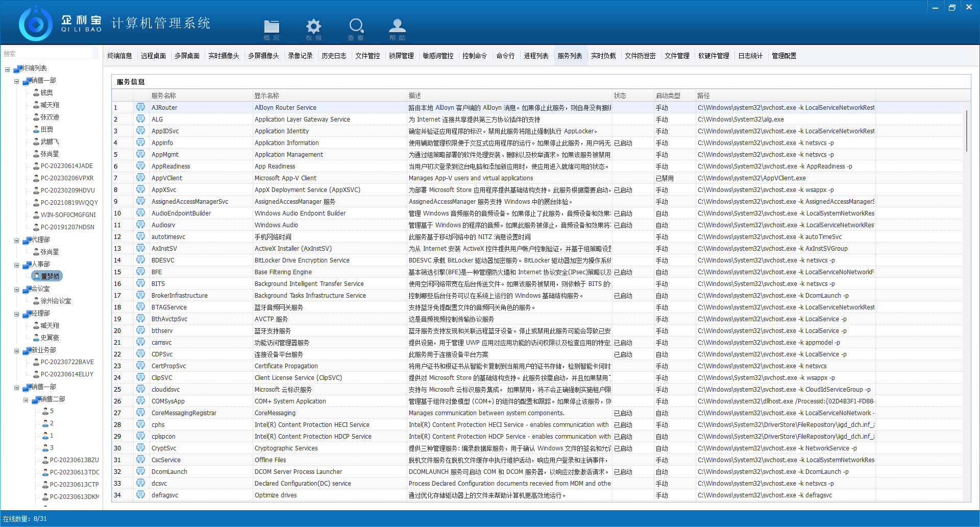Click the 企利宝 logo icon
This screenshot has width=980, height=527.
click(35, 24)
